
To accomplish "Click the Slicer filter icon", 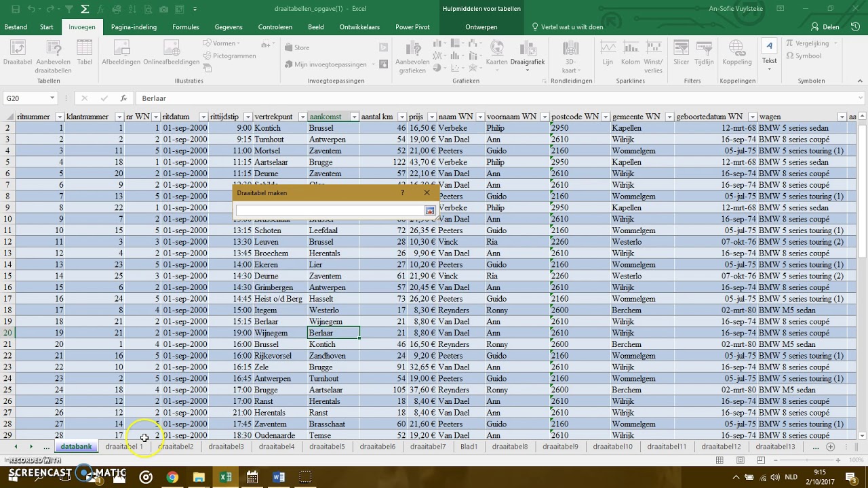I will coord(681,53).
